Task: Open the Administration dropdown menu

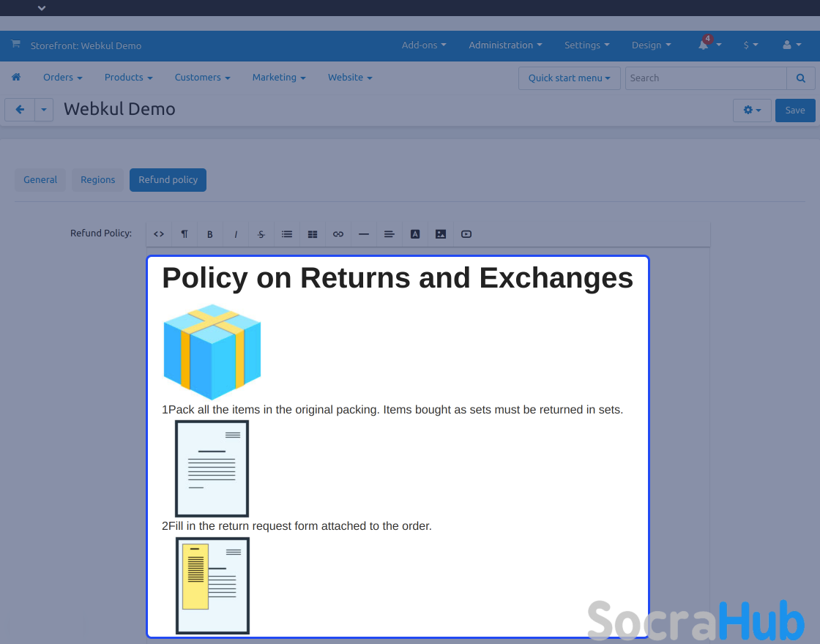Action: (505, 45)
